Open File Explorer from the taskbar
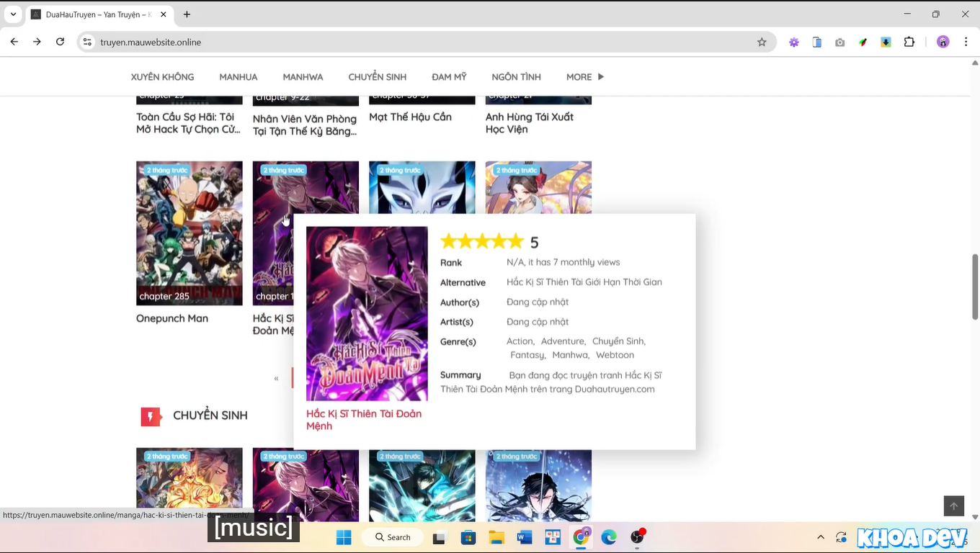The image size is (980, 553). tap(496, 537)
